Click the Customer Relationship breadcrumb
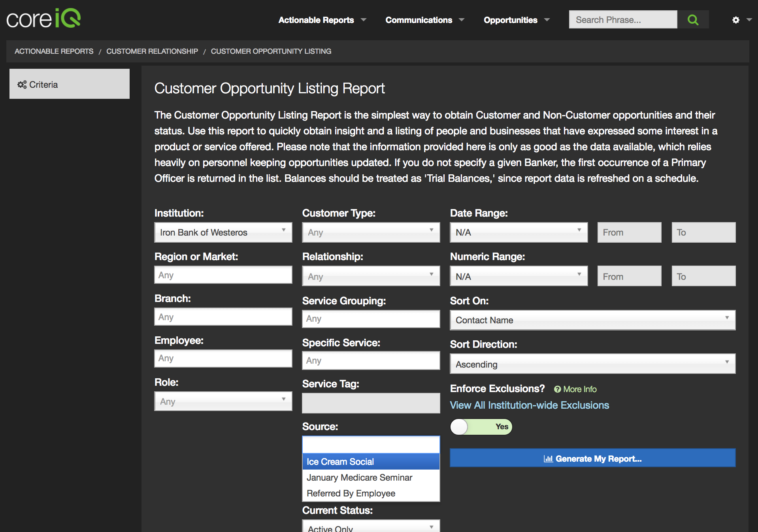 click(152, 51)
